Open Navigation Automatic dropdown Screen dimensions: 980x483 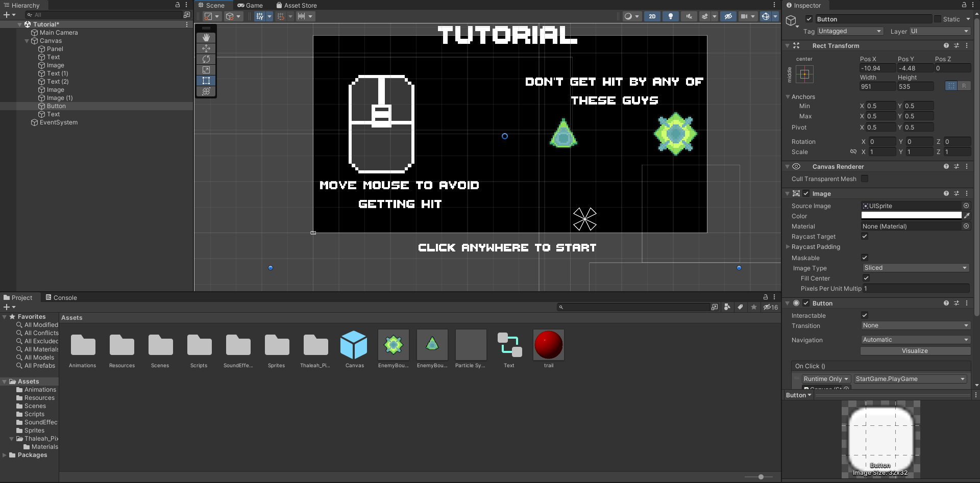click(916, 340)
